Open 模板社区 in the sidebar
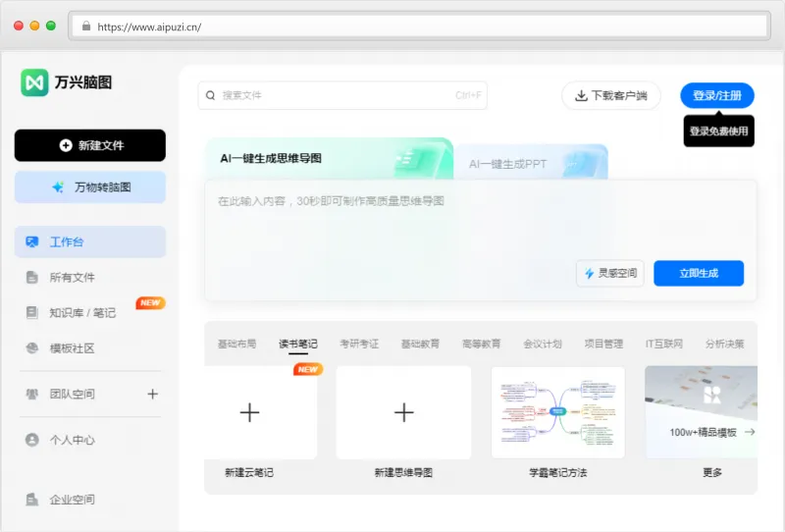The image size is (785, 532). (90, 347)
